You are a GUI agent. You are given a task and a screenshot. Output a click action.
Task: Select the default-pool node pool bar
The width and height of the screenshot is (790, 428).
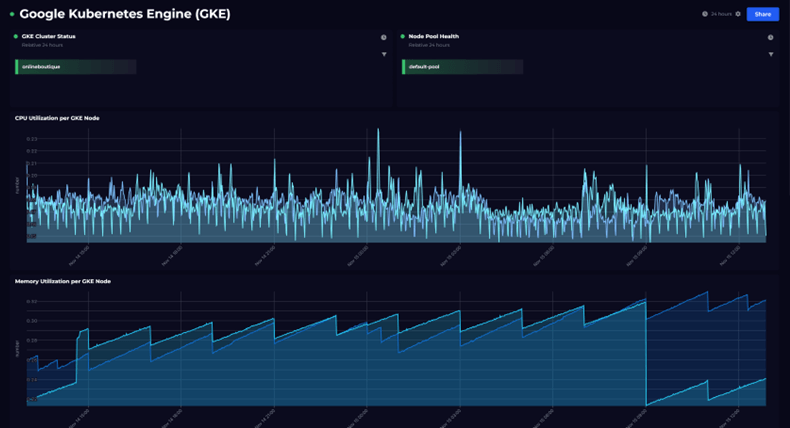(x=462, y=67)
